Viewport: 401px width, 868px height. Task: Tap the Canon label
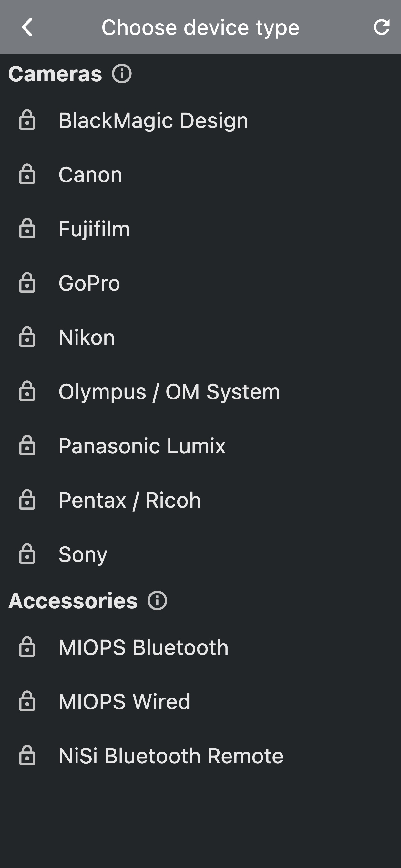(x=90, y=175)
